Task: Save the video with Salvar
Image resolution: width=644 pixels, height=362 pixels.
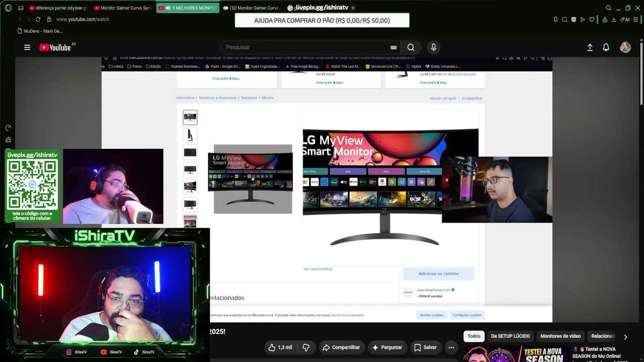Action: 425,347
